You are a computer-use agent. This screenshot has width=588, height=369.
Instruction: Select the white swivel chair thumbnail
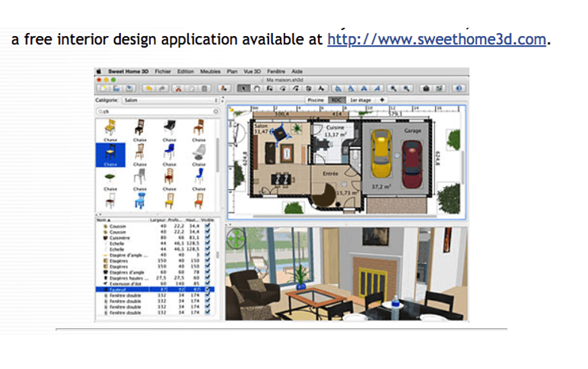(x=199, y=151)
